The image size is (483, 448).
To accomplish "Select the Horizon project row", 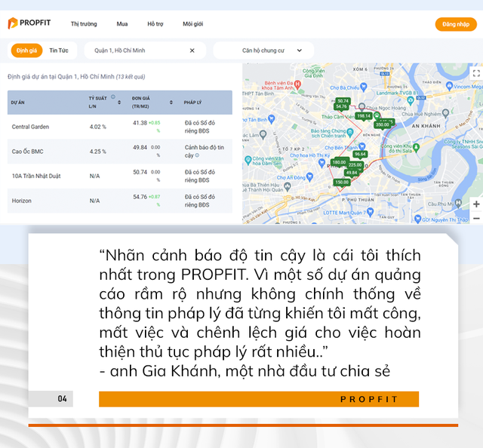I will 120,201.
